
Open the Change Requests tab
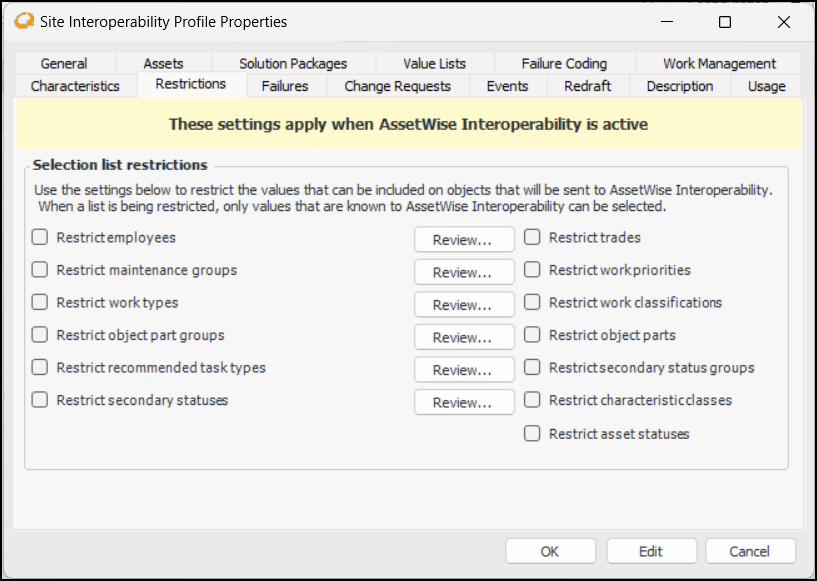[397, 86]
